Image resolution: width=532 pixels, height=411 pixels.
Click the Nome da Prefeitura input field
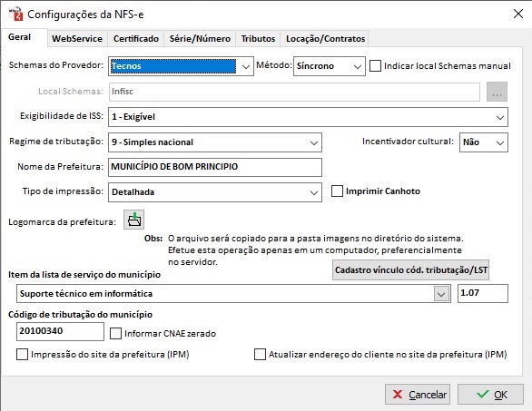point(215,167)
